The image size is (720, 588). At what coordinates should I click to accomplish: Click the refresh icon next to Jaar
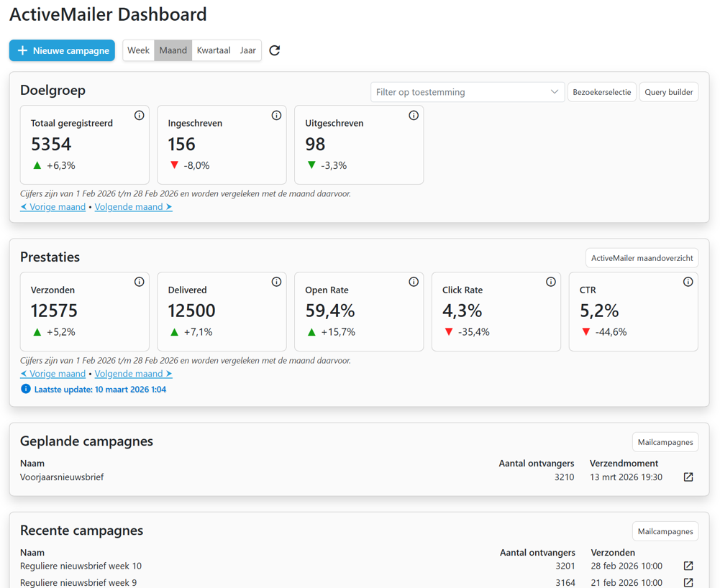click(x=275, y=50)
